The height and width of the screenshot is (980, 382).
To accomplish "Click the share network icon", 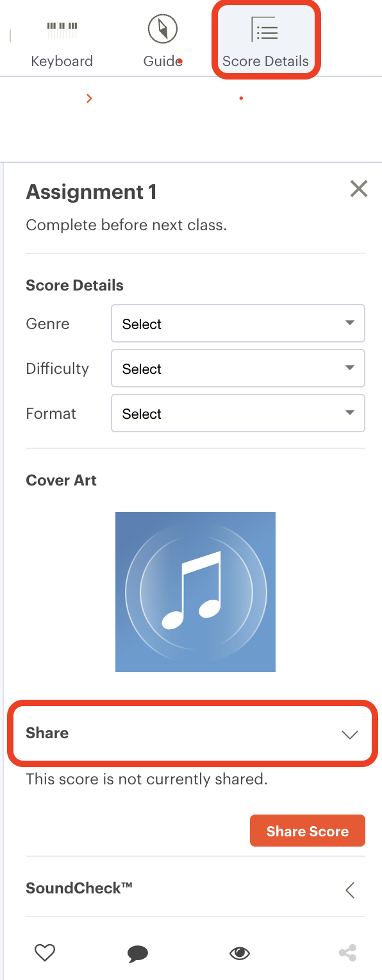I will (347, 953).
